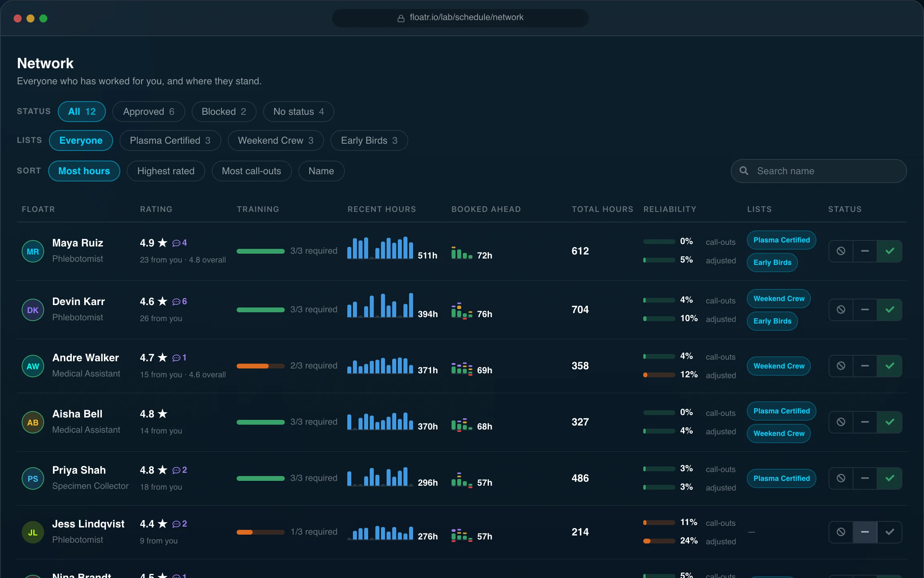Sort by Most call-outs
The width and height of the screenshot is (924, 578).
pos(251,171)
